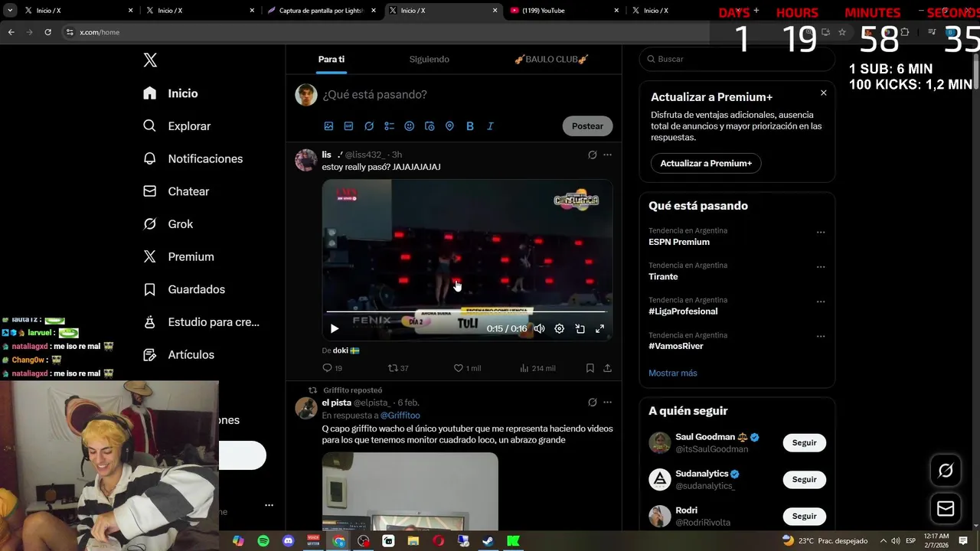Image resolution: width=980 pixels, height=551 pixels.
Task: Follow Saul Goodman with Seguir
Action: [804, 442]
